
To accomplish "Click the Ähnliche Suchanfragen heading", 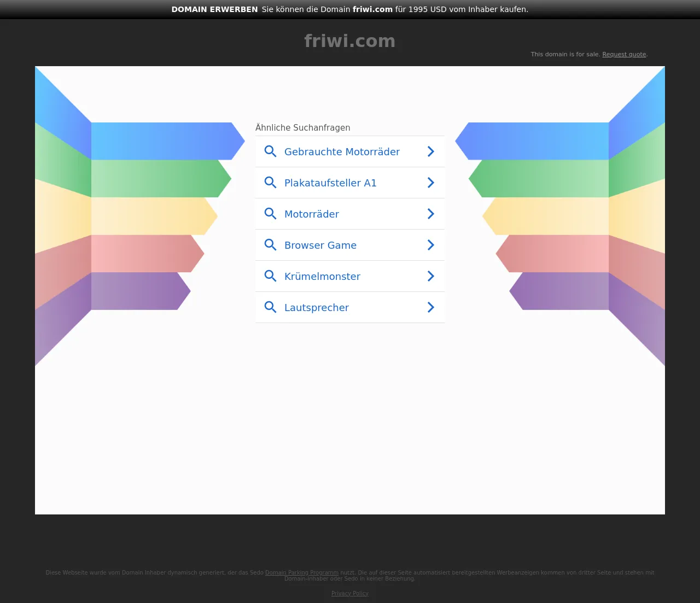I will click(x=302, y=127).
